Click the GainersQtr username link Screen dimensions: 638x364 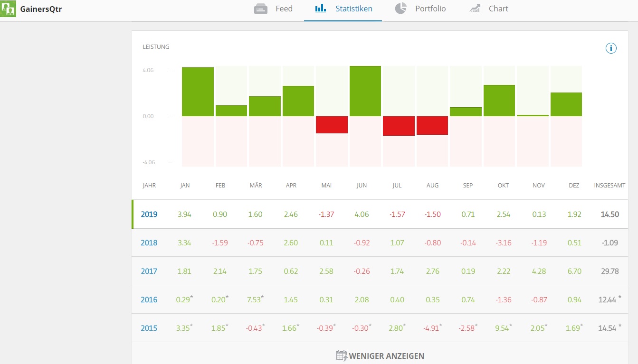point(41,9)
